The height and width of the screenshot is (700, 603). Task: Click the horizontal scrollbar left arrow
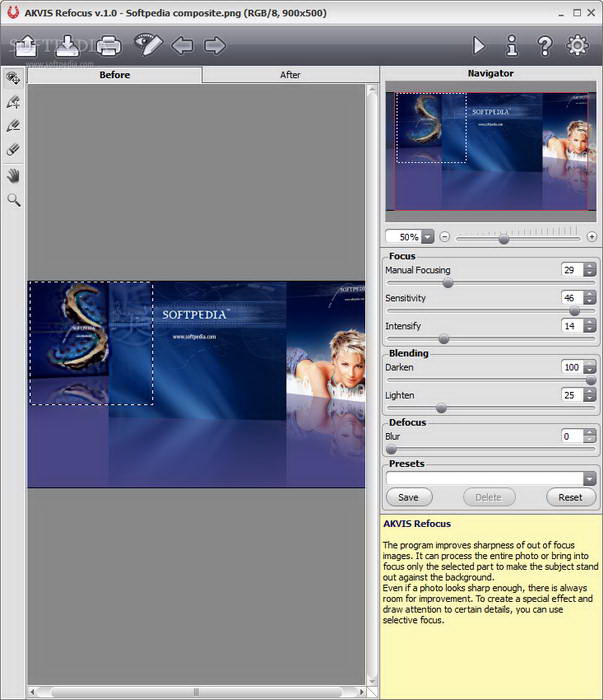[32, 692]
